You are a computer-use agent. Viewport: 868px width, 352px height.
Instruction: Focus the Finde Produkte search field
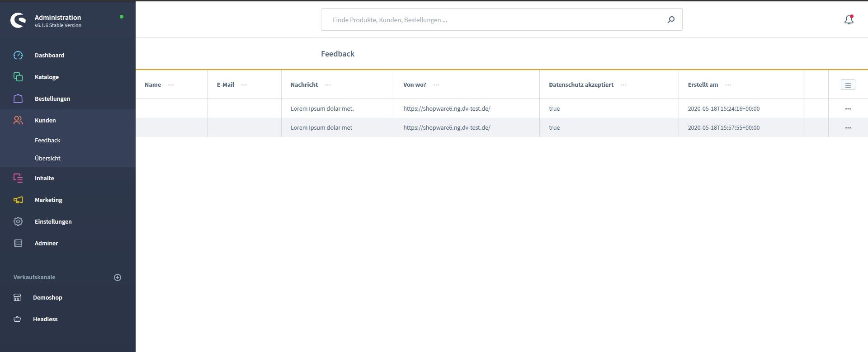501,19
